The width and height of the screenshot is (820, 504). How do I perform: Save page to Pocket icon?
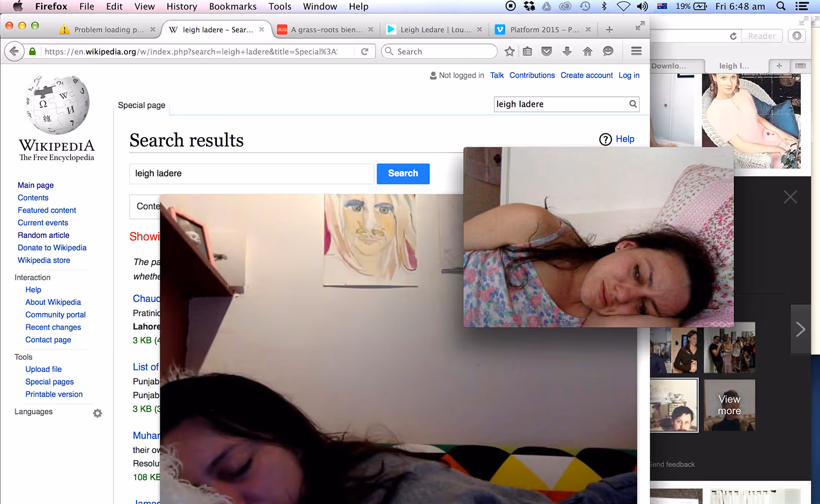click(x=547, y=51)
